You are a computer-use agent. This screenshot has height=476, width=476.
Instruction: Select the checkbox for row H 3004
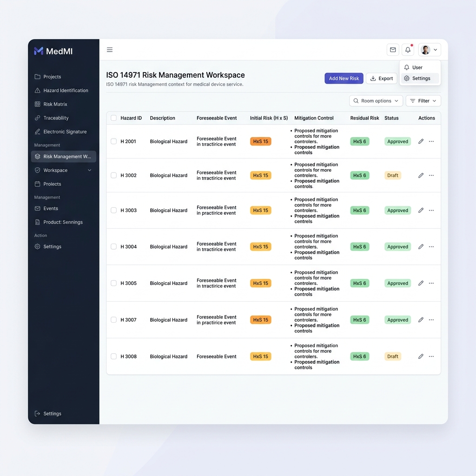[x=113, y=247]
